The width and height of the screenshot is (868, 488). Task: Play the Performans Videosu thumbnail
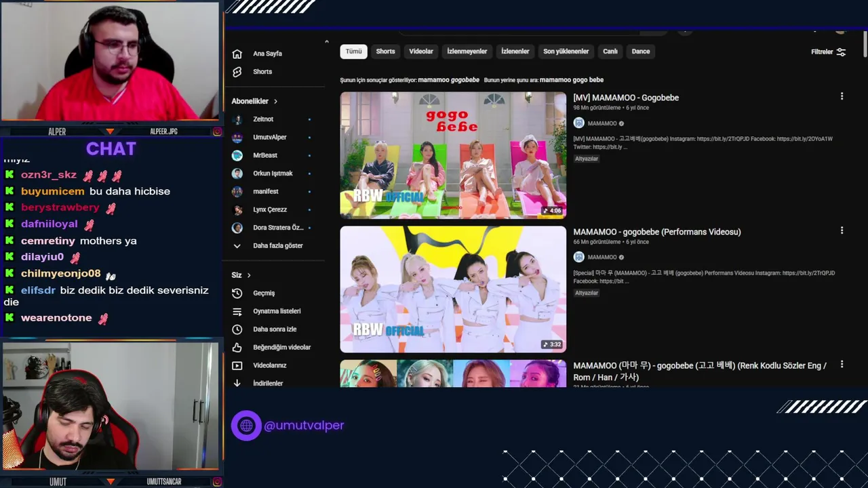point(453,289)
